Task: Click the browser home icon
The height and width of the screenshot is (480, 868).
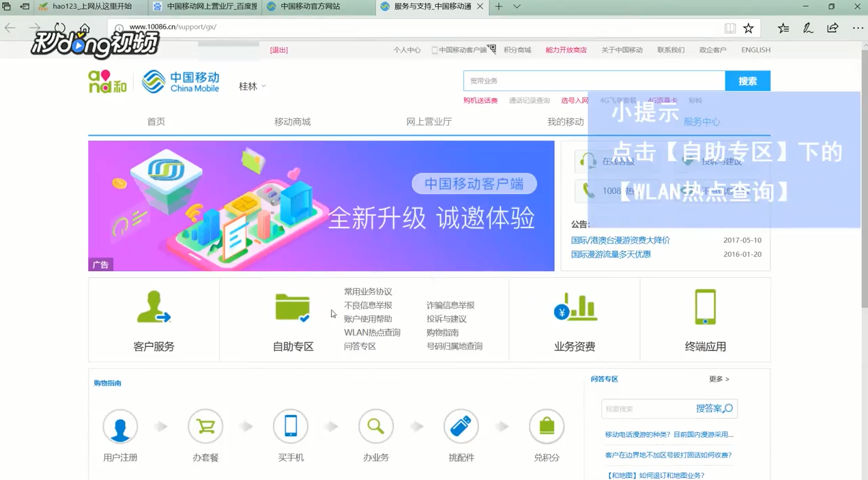Action: tap(85, 28)
